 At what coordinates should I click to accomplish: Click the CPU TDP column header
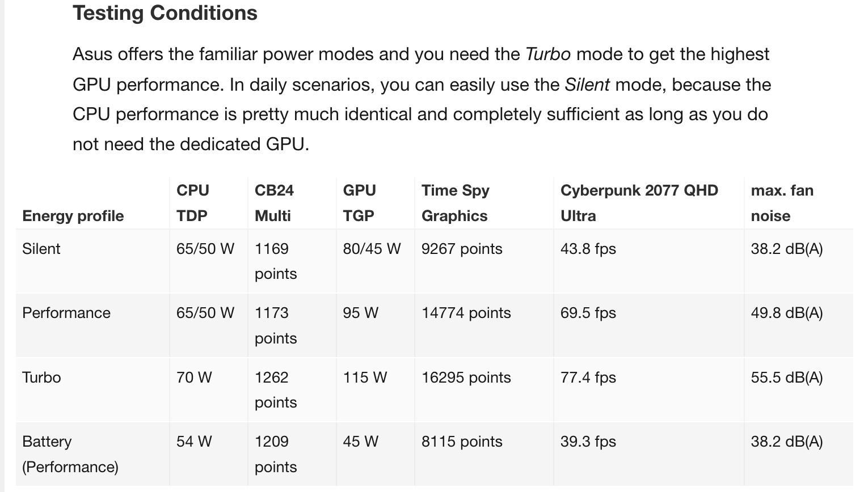[x=193, y=203]
